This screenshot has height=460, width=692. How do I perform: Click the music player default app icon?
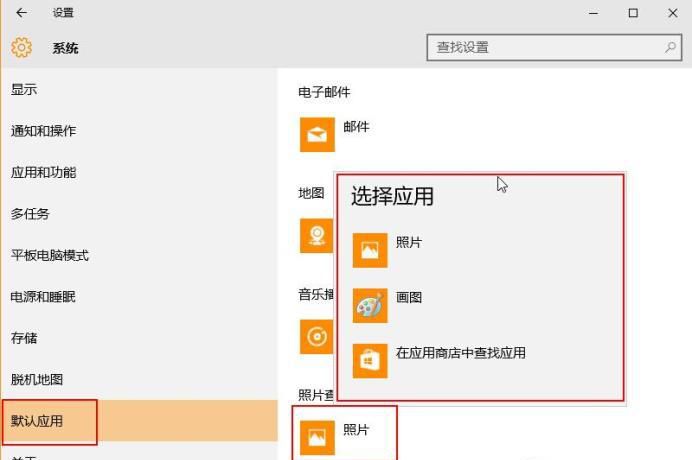pos(316,337)
